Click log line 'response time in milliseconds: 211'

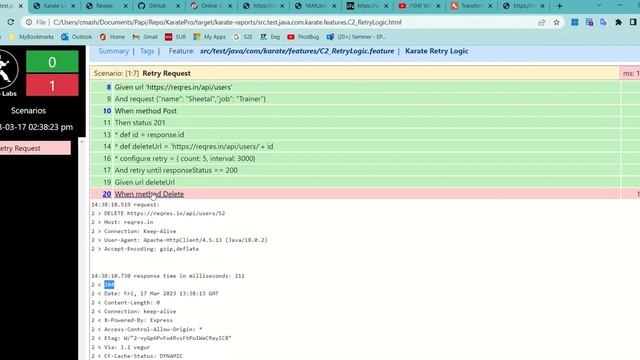click(168, 276)
